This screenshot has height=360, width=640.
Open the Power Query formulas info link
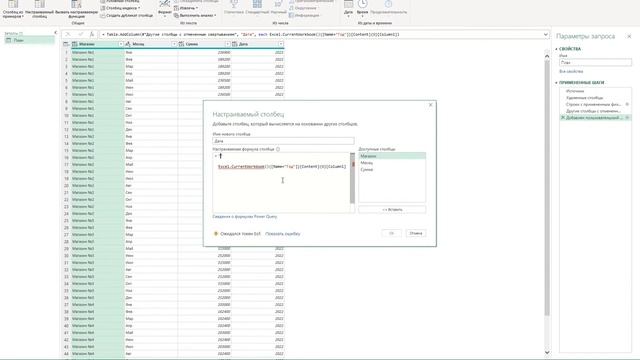pos(244,217)
